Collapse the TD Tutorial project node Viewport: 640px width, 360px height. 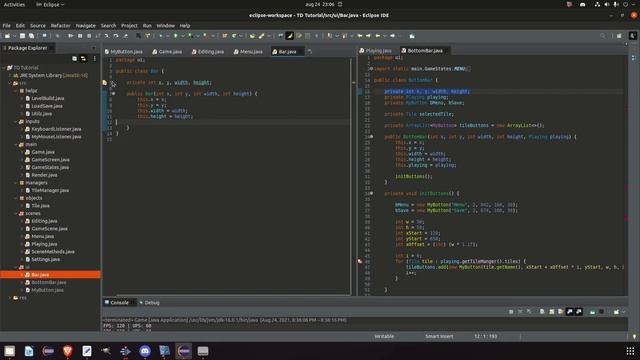(4, 68)
